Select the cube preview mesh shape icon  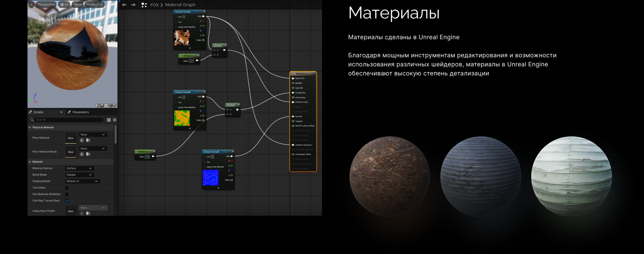[x=111, y=106]
